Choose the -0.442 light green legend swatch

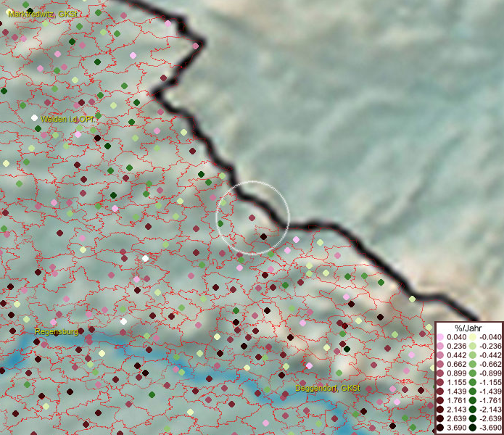point(473,355)
